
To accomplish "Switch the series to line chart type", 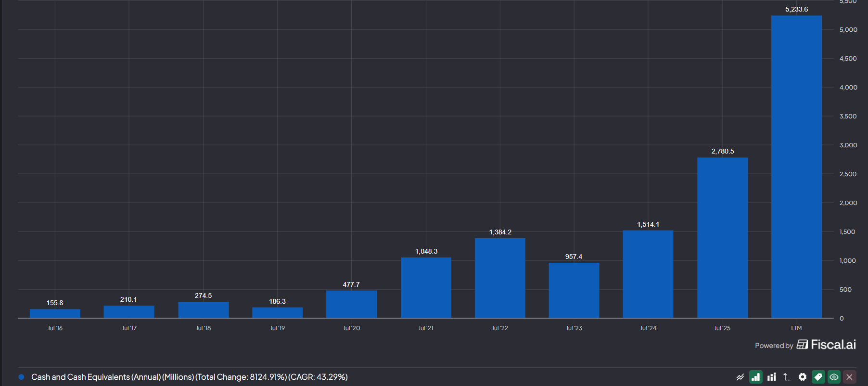I will click(740, 377).
